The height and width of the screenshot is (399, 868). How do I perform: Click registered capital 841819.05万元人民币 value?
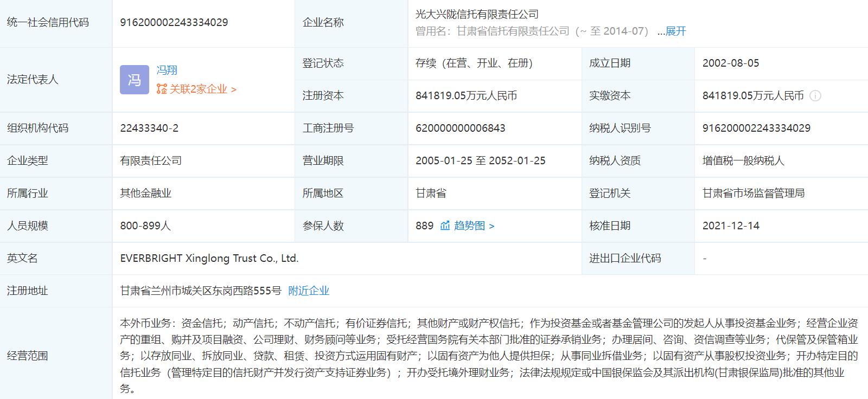(x=466, y=95)
